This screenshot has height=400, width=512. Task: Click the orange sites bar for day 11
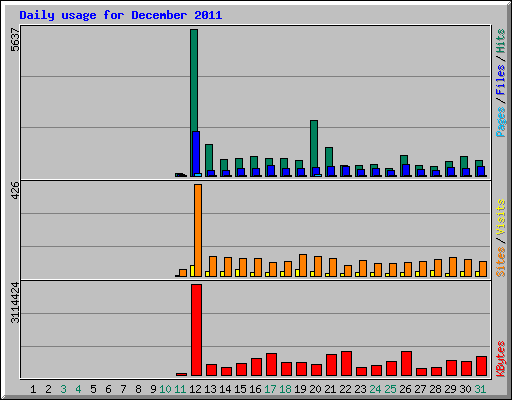pyautogui.click(x=183, y=273)
